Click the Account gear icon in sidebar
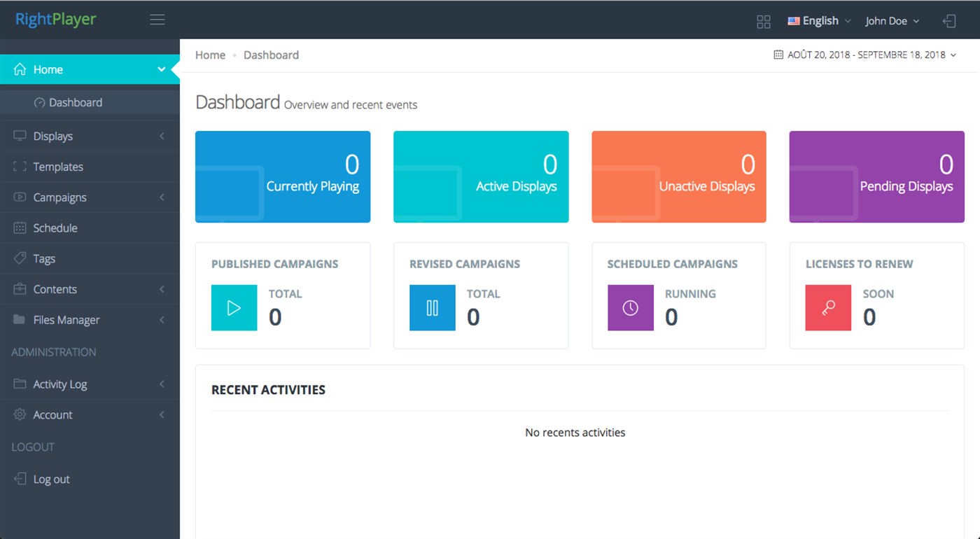Screen dimensions: 980x539 [x=20, y=414]
